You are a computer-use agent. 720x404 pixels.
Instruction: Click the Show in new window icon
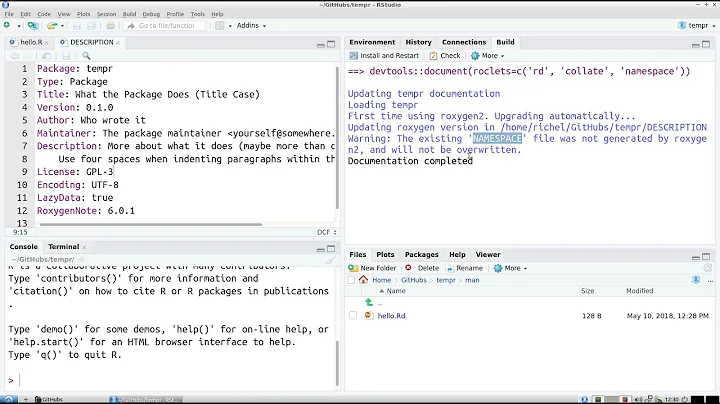coord(46,56)
